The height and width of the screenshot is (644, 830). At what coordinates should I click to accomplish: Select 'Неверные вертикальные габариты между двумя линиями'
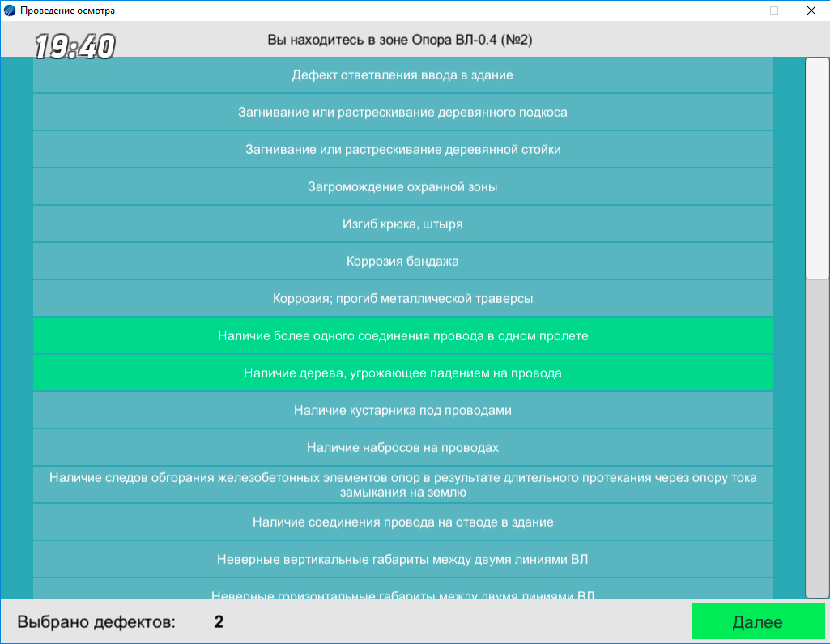pos(402,560)
